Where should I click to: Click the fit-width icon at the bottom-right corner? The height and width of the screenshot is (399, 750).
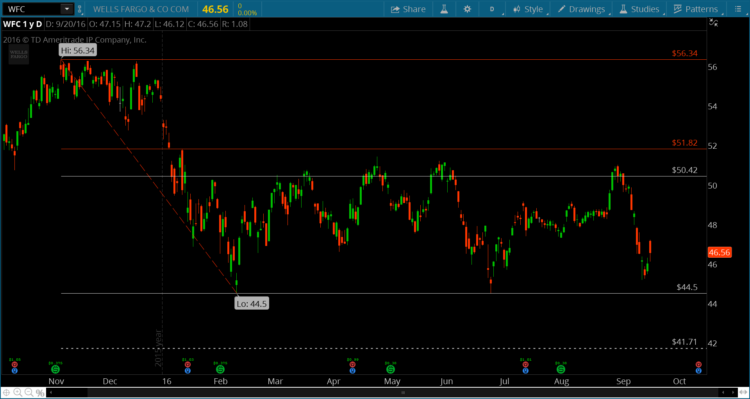point(744,393)
